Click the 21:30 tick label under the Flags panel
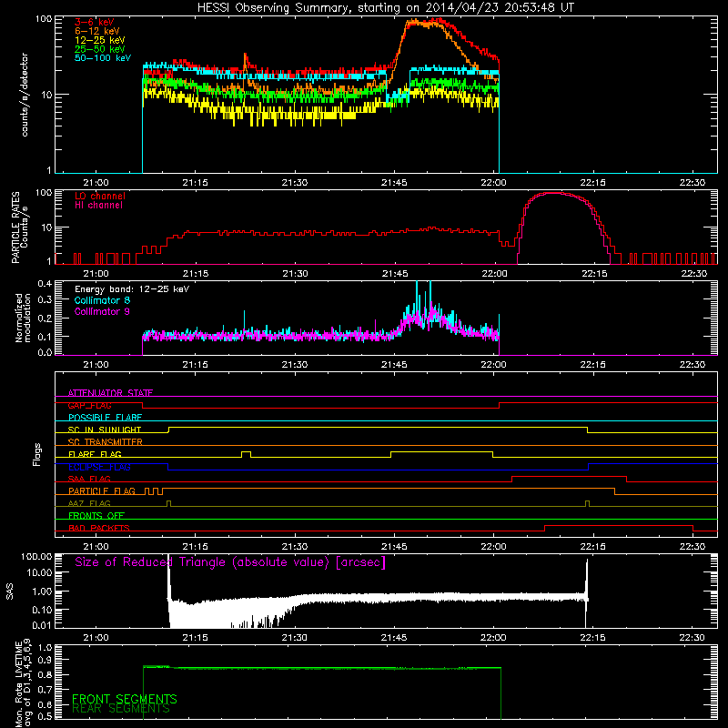This screenshot has width=728, height=728. click(x=294, y=547)
